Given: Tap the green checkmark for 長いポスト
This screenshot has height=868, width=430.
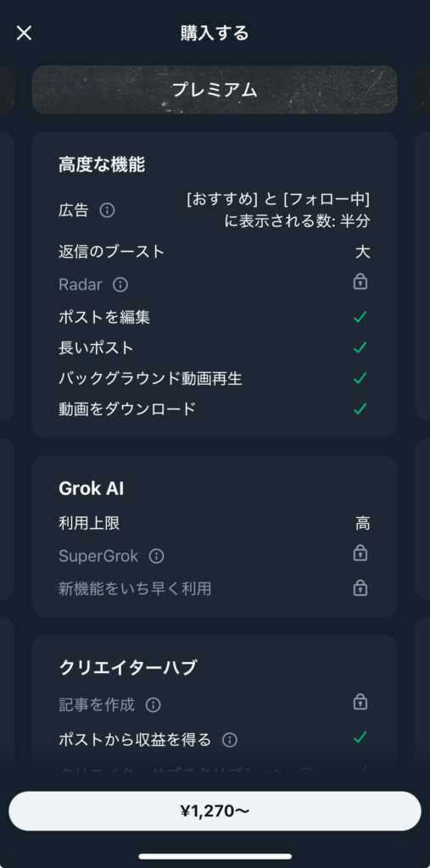Looking at the screenshot, I should pyautogui.click(x=360, y=348).
